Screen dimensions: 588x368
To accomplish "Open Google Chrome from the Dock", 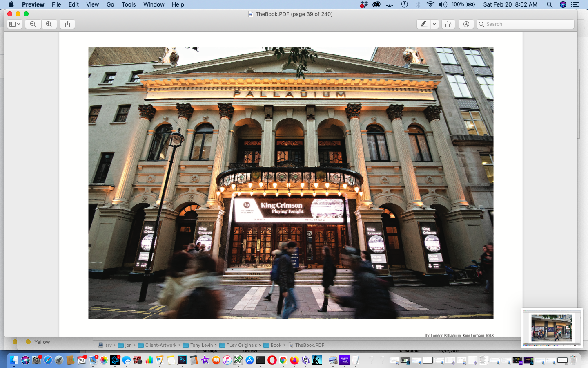I will pos(283,360).
